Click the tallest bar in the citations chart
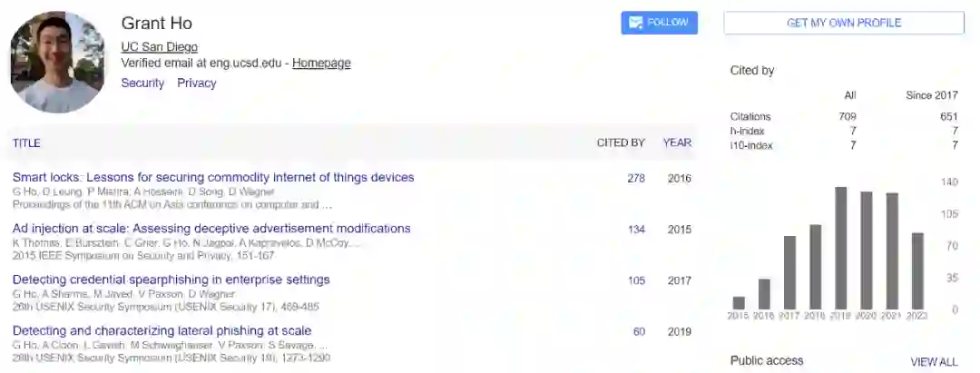The width and height of the screenshot is (980, 373). pyautogui.click(x=841, y=248)
